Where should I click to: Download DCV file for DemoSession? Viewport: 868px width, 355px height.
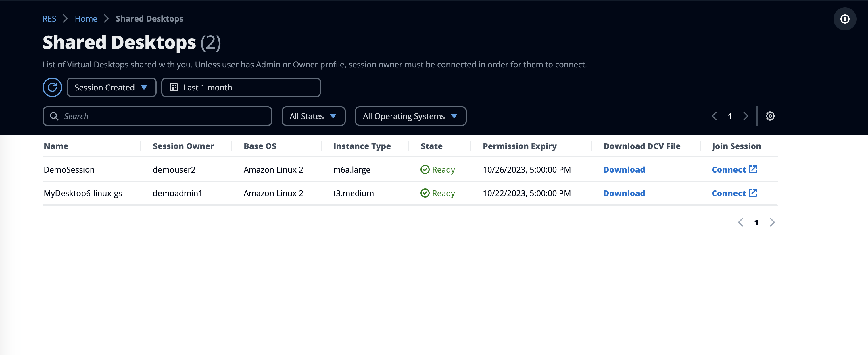625,169
